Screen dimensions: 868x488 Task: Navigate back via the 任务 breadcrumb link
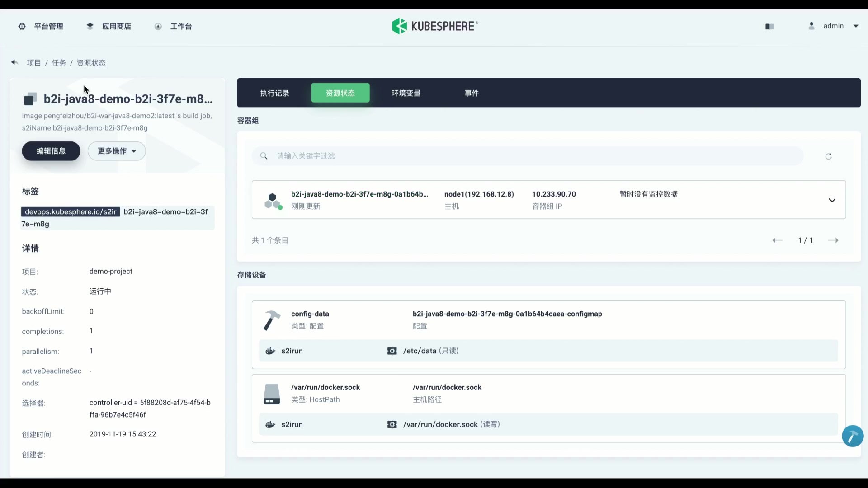58,63
